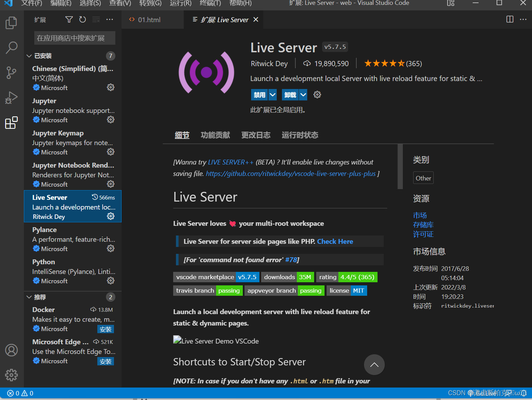Open manage gear for Jupyter Keymap extension
Image resolution: width=532 pixels, height=400 pixels.
110,152
